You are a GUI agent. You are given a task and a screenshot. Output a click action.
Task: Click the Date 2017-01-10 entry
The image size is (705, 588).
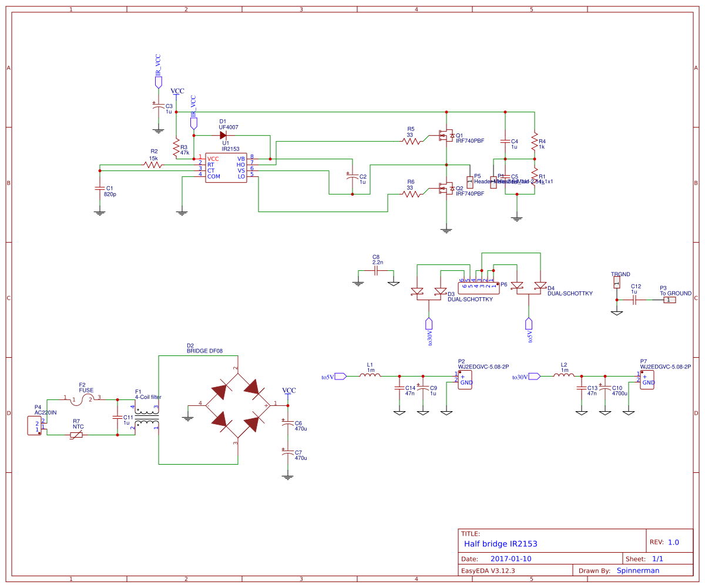(511, 559)
